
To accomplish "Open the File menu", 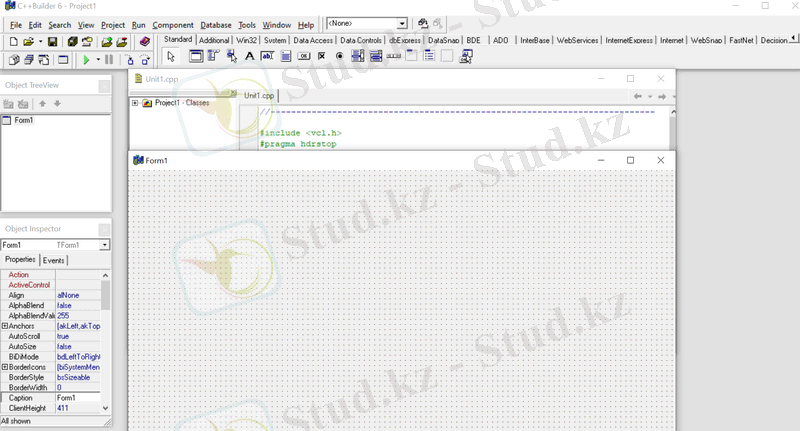I will 16,25.
